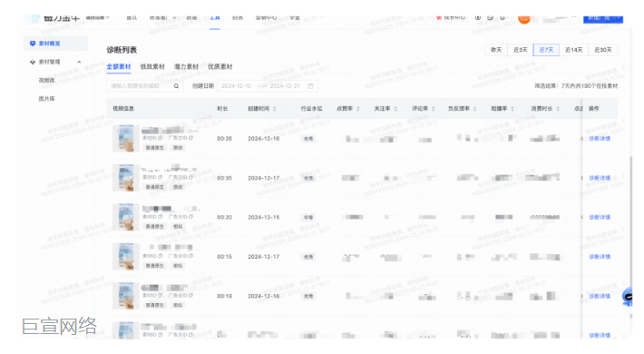Open 诊断详情 for the 00:35 video

click(600, 178)
